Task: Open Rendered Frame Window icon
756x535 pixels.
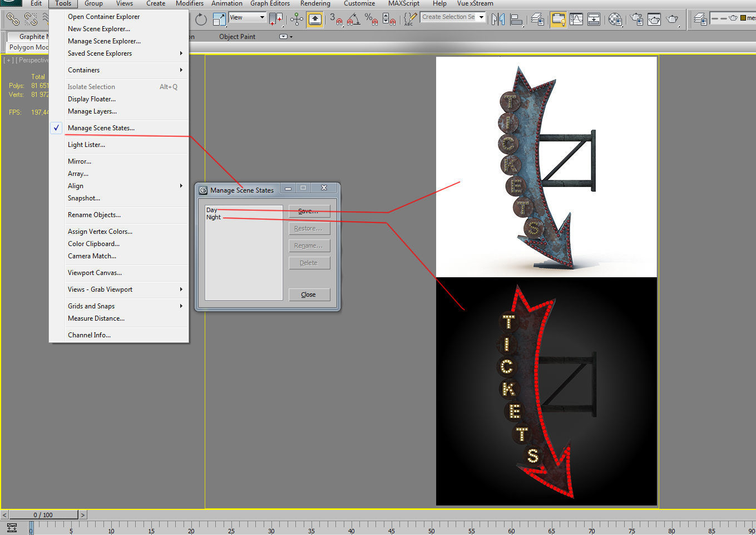Action: click(654, 19)
